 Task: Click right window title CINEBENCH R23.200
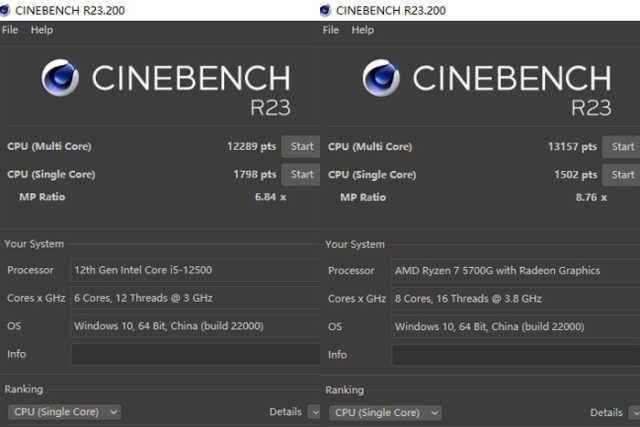tap(391, 11)
